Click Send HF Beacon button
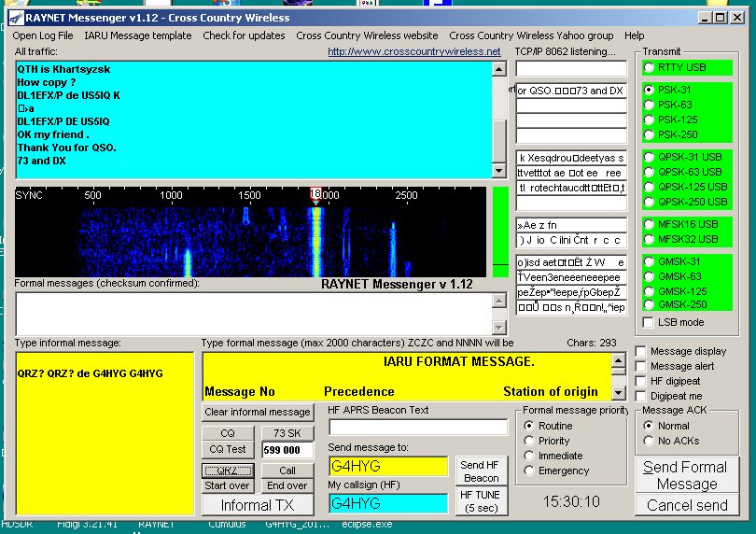 coord(482,471)
